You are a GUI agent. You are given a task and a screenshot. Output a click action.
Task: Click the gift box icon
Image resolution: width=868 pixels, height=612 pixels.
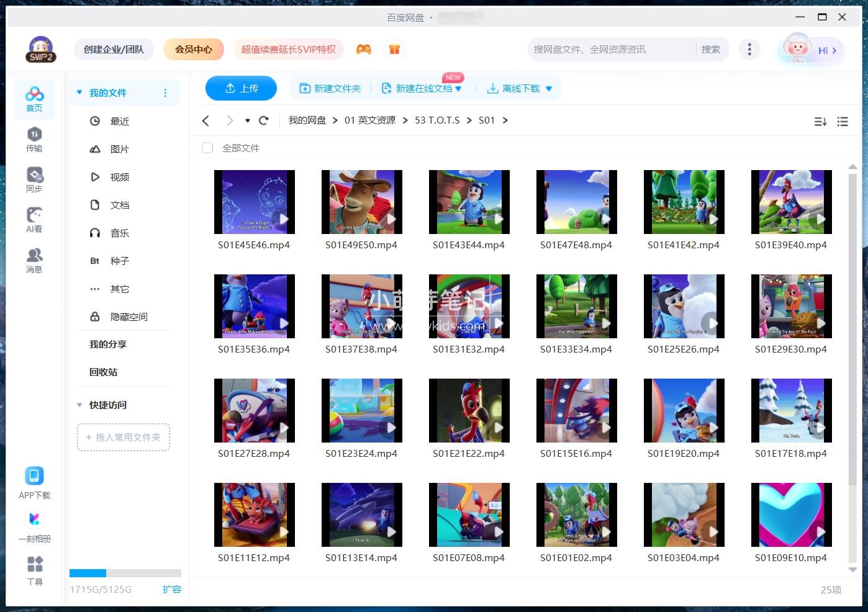click(394, 49)
